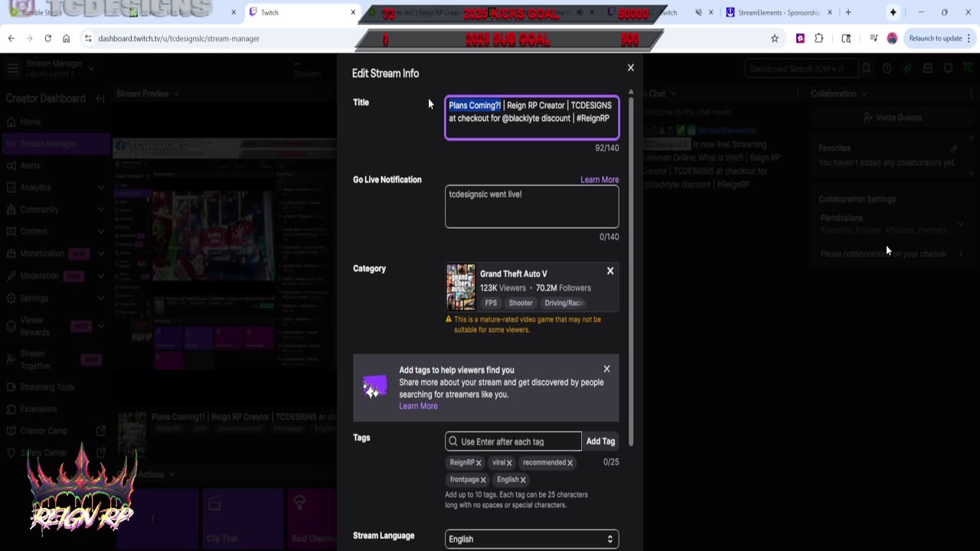
Task: Open a new browser tab
Action: tap(848, 12)
